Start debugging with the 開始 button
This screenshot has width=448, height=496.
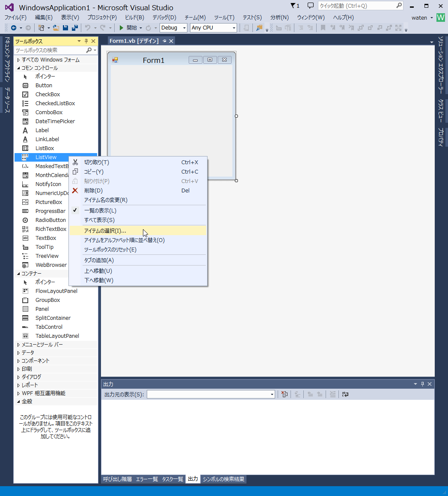pyautogui.click(x=128, y=28)
